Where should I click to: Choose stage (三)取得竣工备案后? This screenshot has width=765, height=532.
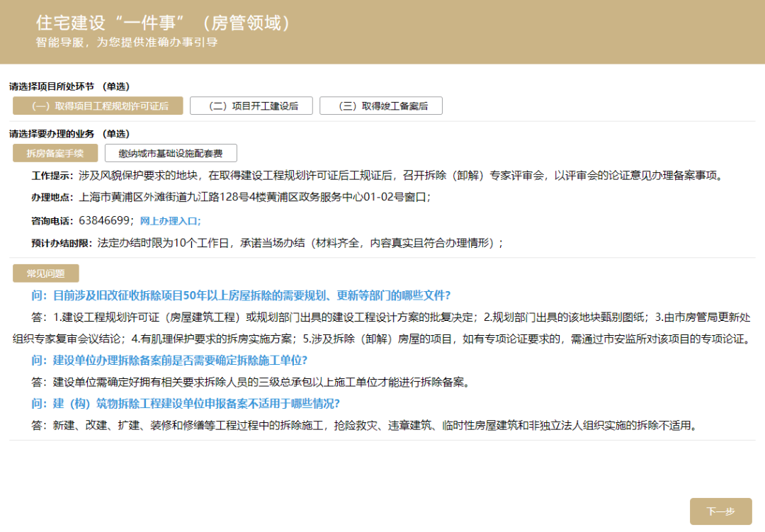381,106
